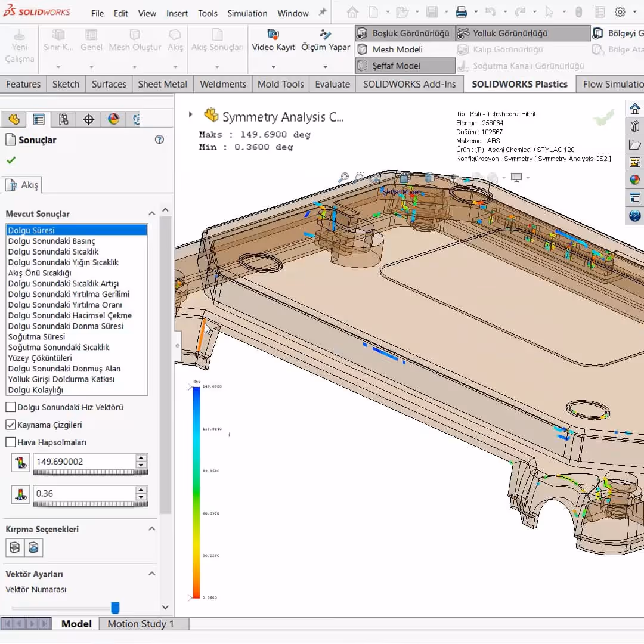Click the Home icon in the right task pane
The image size is (644, 644).
point(634,109)
